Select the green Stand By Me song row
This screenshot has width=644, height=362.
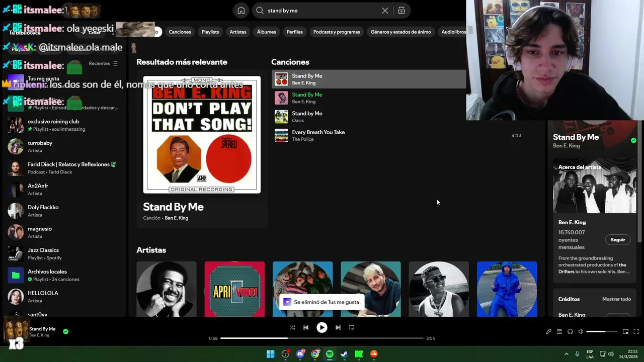(369, 98)
